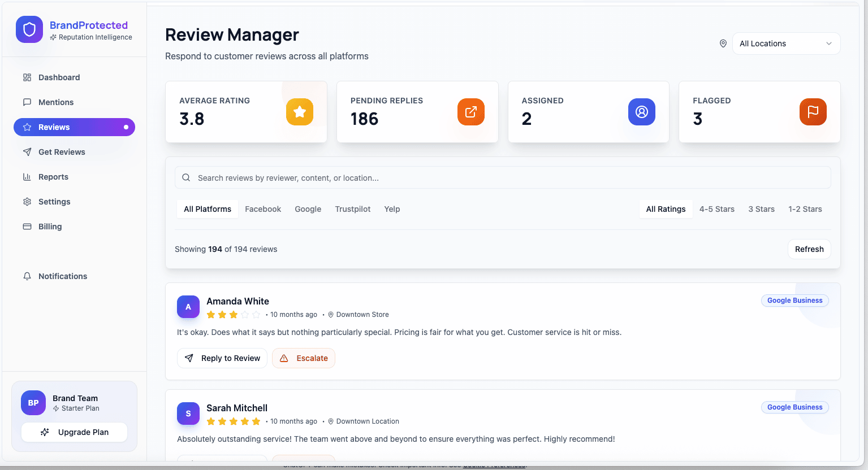Click the red Flagged flag icon
This screenshot has width=868, height=470.
pos(813,112)
